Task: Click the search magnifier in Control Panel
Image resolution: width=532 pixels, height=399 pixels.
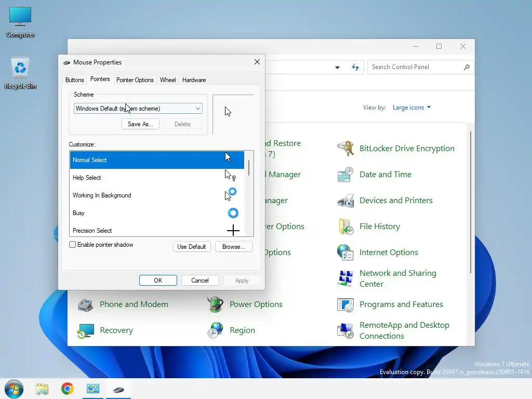Action: pyautogui.click(x=467, y=67)
